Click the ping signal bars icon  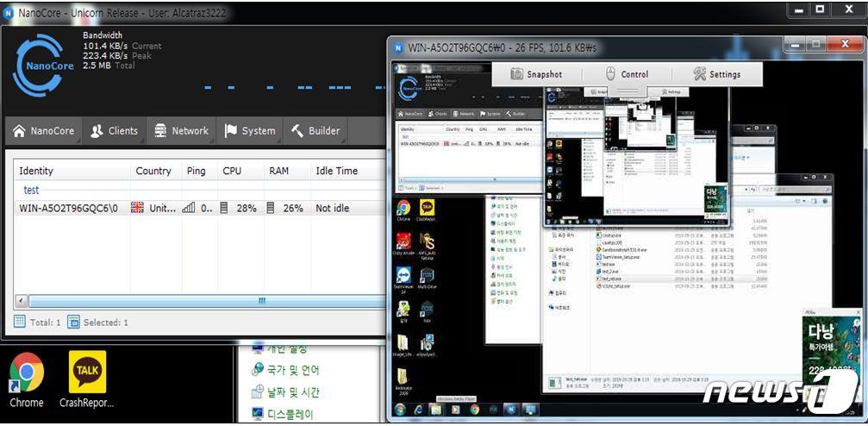tap(189, 209)
